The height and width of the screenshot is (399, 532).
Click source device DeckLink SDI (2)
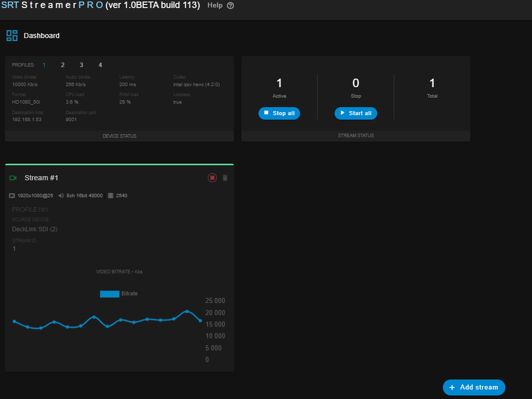coord(35,229)
